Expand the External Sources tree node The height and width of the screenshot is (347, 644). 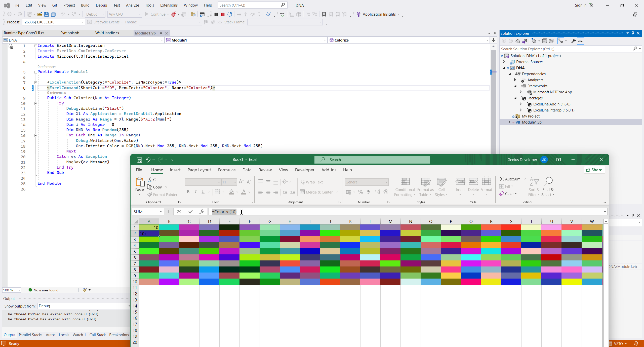504,62
